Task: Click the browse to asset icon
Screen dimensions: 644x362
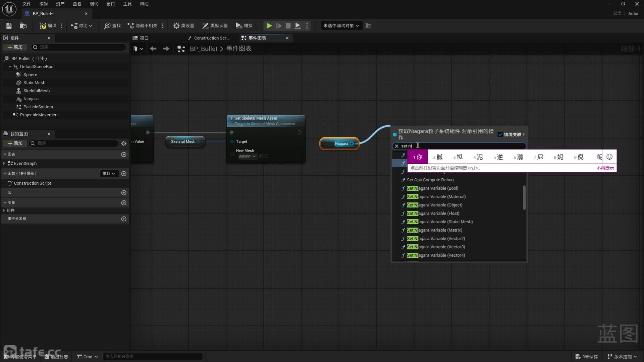Action: [x=23, y=26]
